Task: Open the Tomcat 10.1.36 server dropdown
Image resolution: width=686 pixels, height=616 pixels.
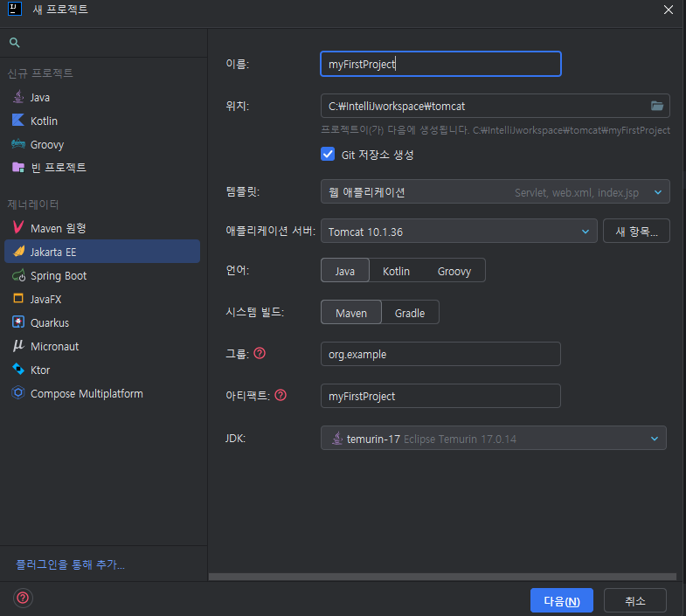Action: [459, 231]
